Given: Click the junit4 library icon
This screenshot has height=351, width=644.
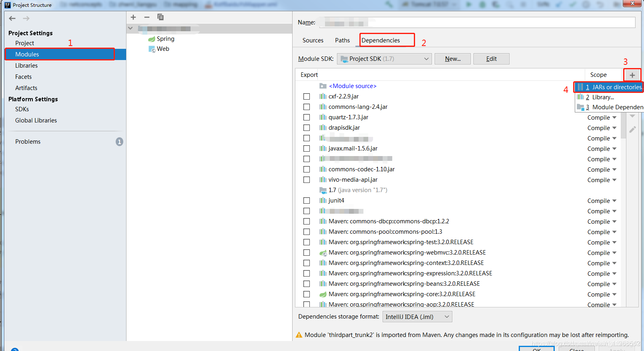Looking at the screenshot, I should tap(323, 201).
